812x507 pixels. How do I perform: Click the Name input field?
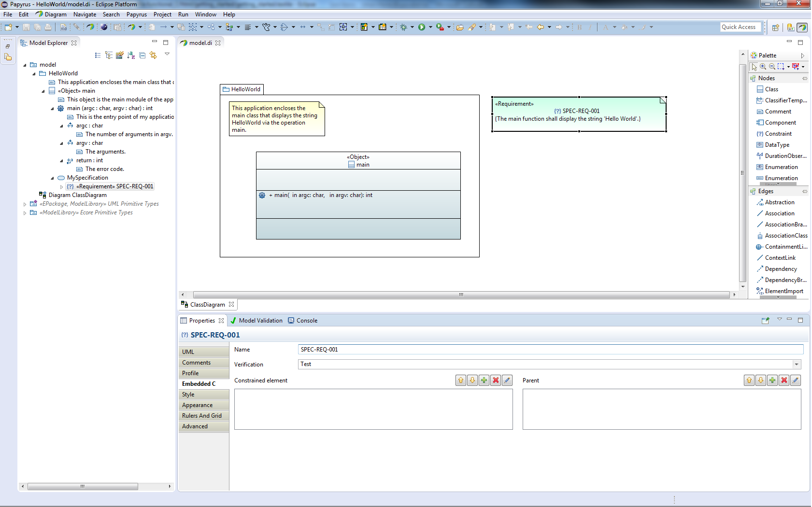click(x=551, y=350)
